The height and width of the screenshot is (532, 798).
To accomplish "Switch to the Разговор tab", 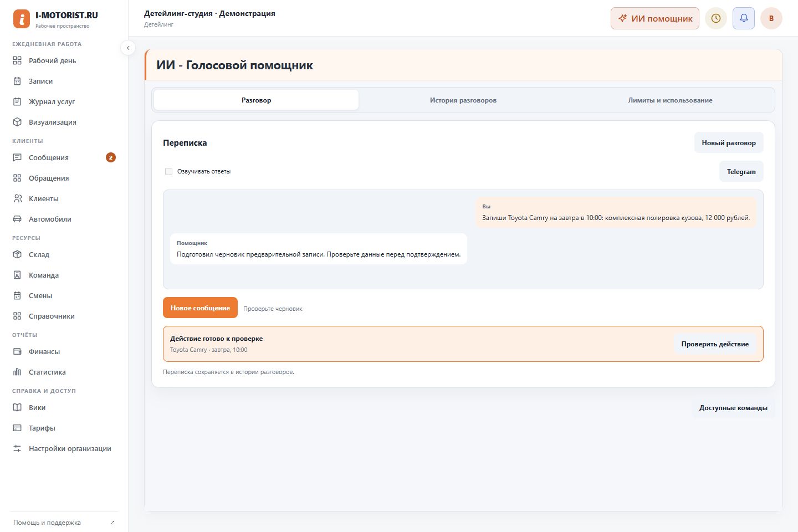I will (256, 100).
